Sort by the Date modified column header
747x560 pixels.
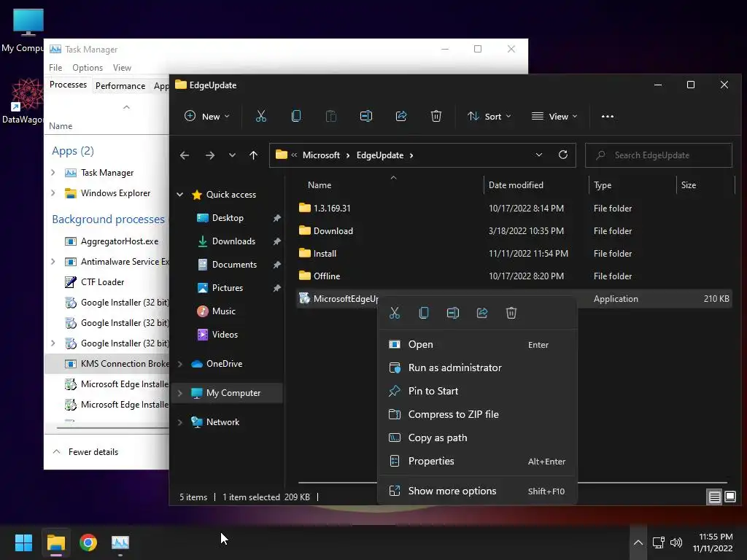point(536,184)
